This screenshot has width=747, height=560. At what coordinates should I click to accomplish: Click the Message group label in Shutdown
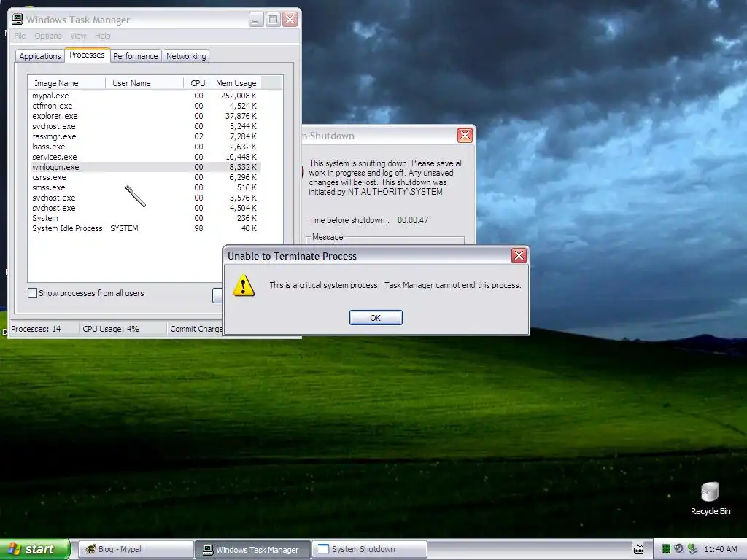pyautogui.click(x=328, y=237)
